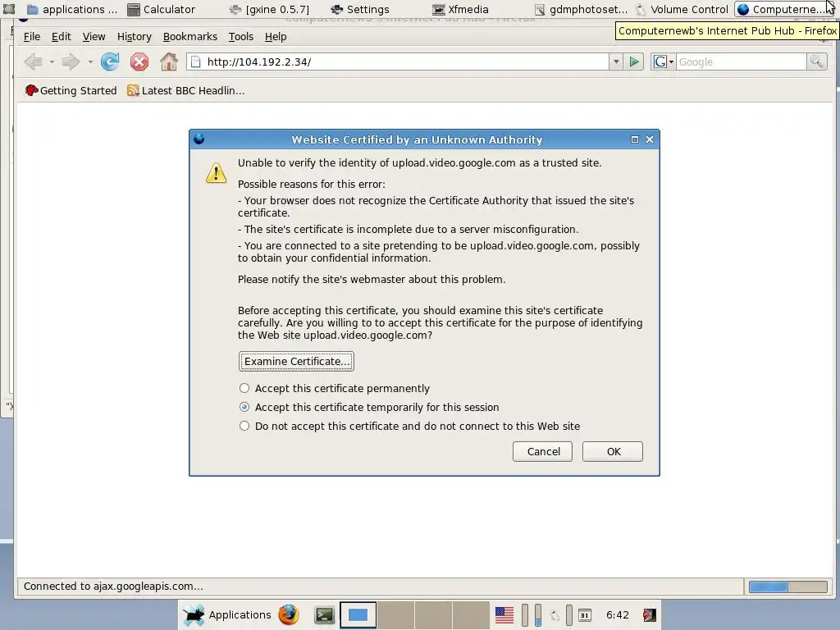Switch to the Volume Control window
840x630 pixels.
[x=682, y=9]
